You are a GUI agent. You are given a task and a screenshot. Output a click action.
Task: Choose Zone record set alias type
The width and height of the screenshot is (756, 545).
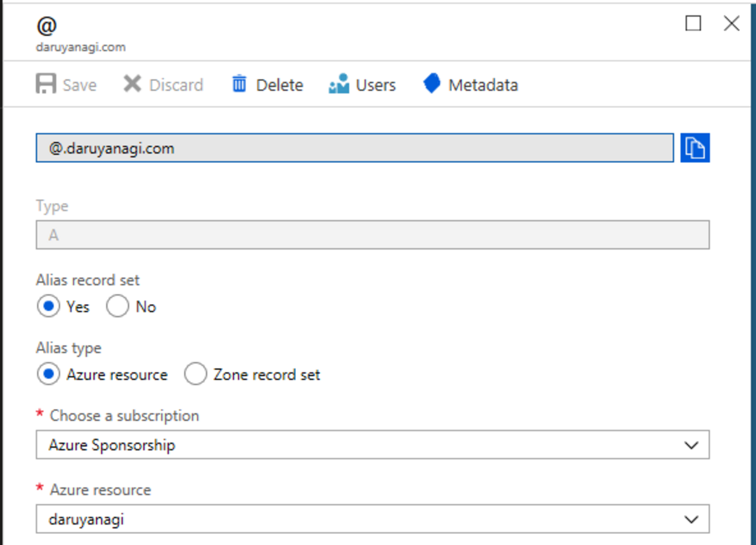tap(195, 374)
